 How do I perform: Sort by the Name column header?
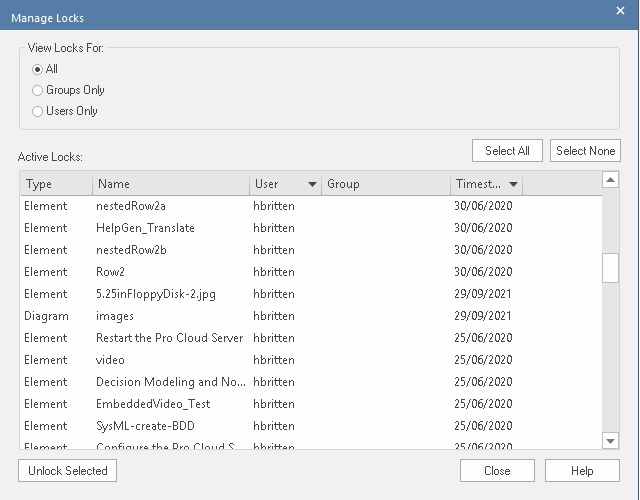pyautogui.click(x=170, y=184)
